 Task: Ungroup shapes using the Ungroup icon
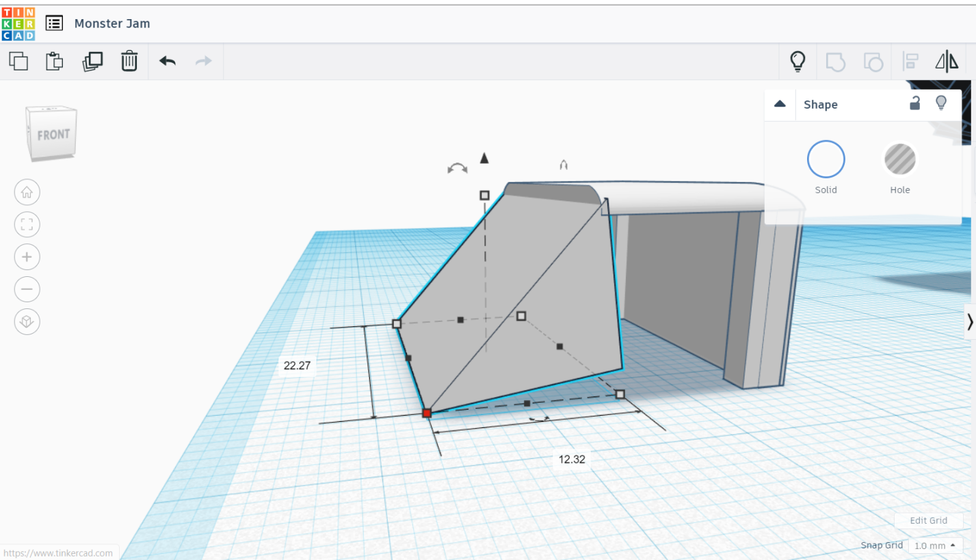tap(873, 62)
